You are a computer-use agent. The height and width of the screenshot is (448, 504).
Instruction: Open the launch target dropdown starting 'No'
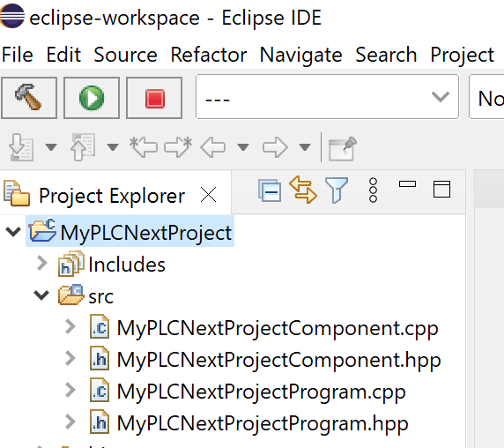[x=486, y=97]
